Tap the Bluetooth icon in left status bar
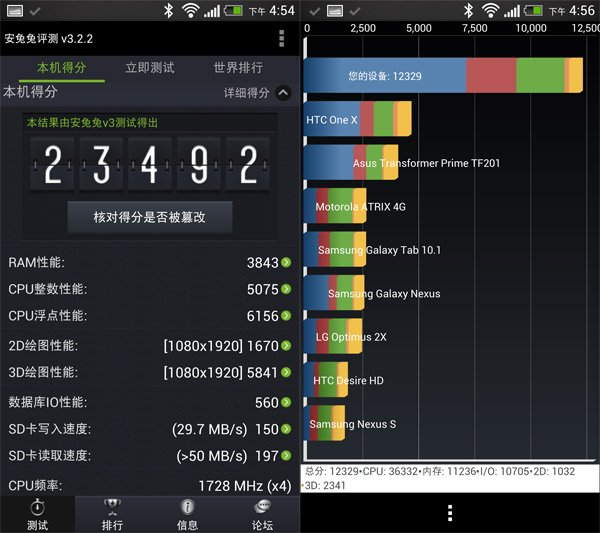Viewport: 600px width, 533px height. pos(168,10)
